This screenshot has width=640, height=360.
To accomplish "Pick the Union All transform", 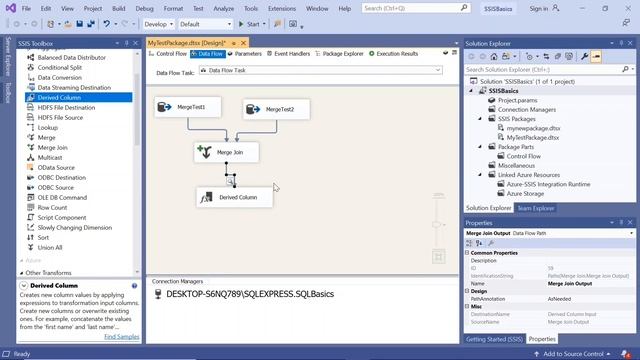I will (50, 248).
